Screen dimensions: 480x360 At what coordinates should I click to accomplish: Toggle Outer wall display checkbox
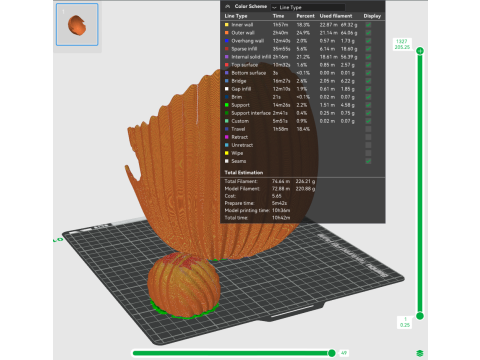point(368,33)
